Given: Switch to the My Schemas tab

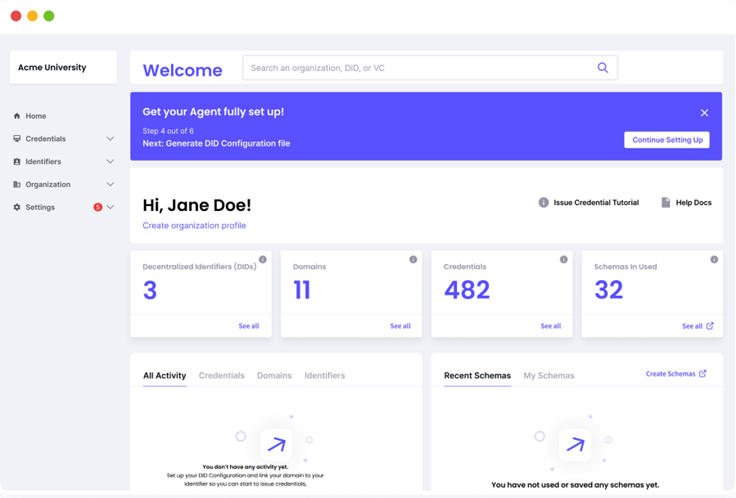Looking at the screenshot, I should pos(549,376).
